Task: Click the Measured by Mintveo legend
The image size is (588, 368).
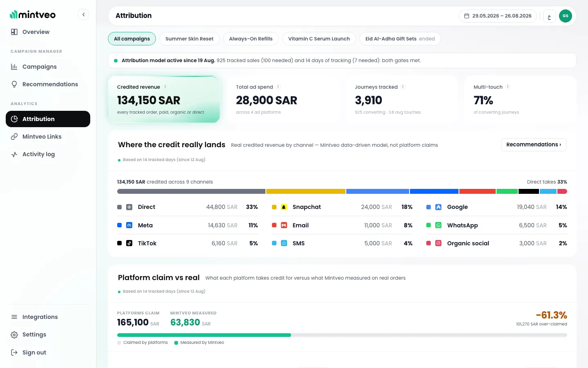Action: point(199,343)
